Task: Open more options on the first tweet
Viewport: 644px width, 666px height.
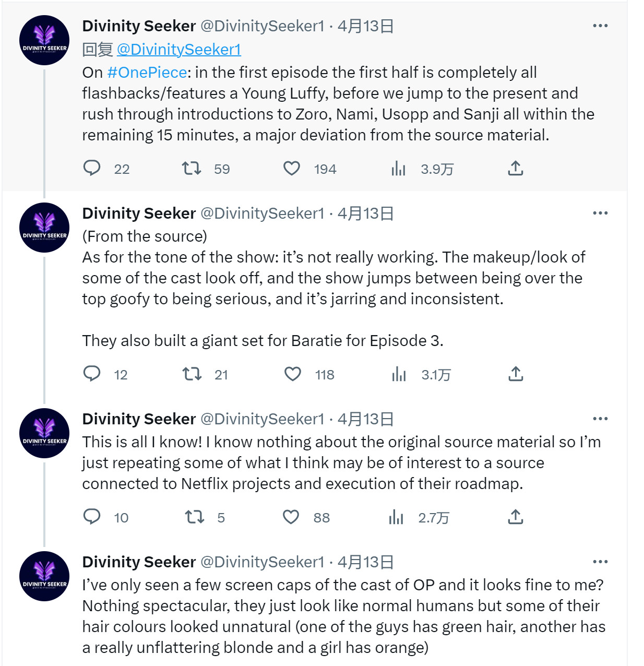Action: tap(600, 26)
